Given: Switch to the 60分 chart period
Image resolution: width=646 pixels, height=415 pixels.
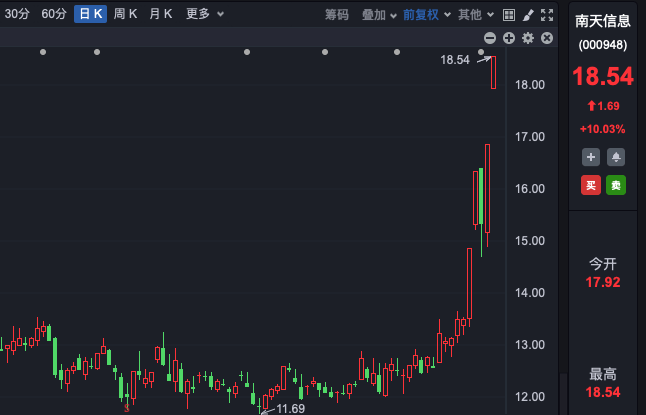Looking at the screenshot, I should pos(54,14).
